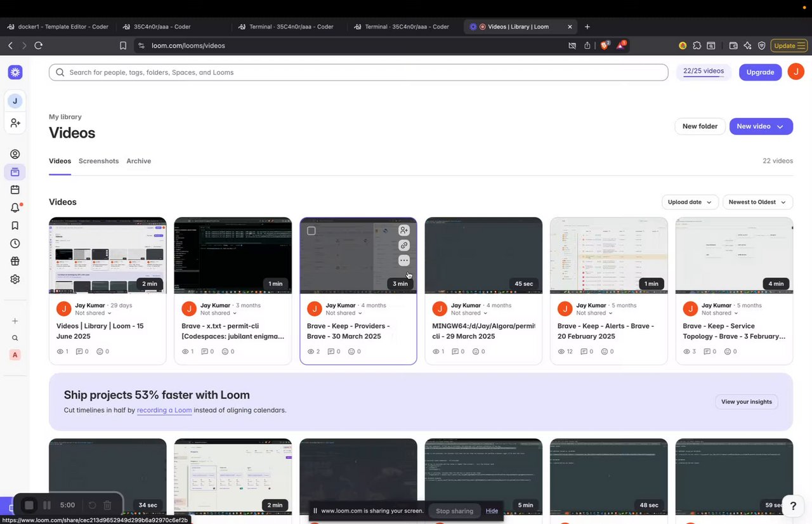Reload the page in the browser toolbar
This screenshot has height=524, width=812.
point(39,46)
